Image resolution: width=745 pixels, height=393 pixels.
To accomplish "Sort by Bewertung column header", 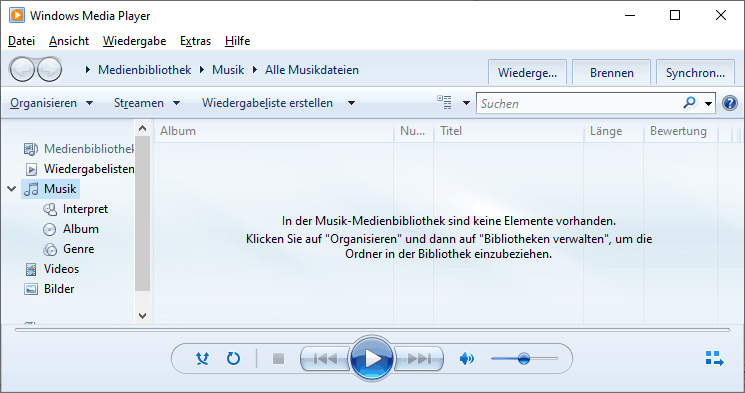I will [x=681, y=131].
